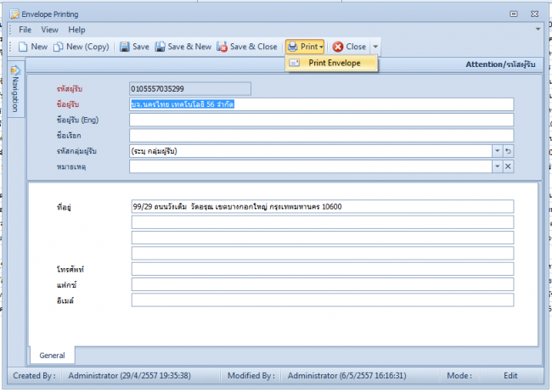The image size is (552, 392).
Task: Click the Save & New button label
Action: (189, 47)
